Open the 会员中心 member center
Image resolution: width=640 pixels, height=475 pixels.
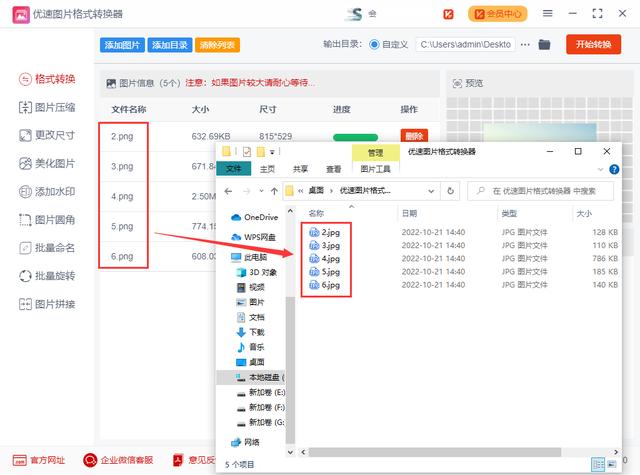pos(498,14)
